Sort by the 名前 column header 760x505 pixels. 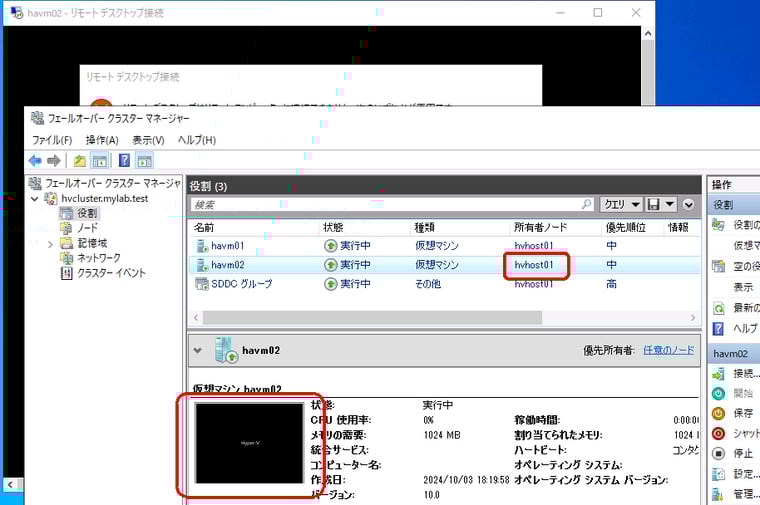204,227
